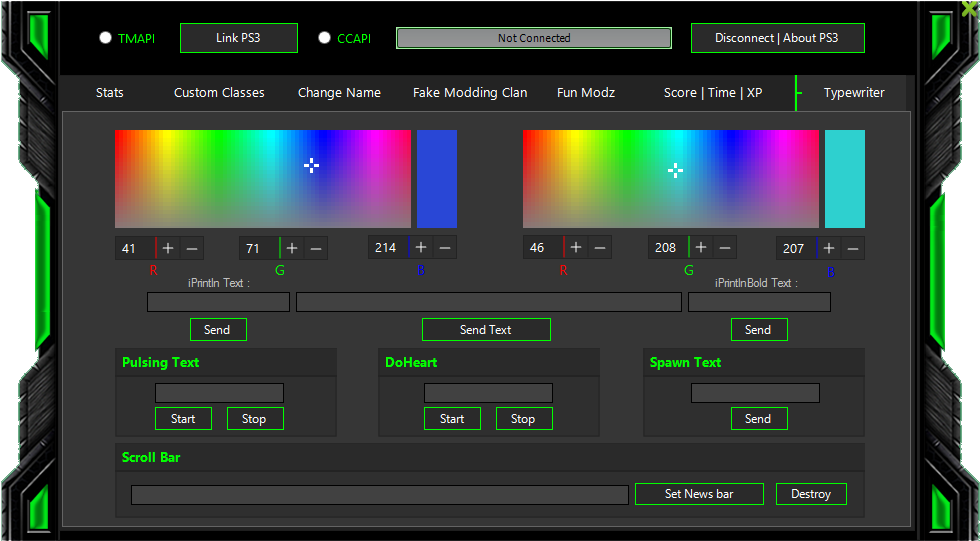This screenshot has height=541, width=980.
Task: Click the Scroll Bar text input field
Action: [379, 495]
